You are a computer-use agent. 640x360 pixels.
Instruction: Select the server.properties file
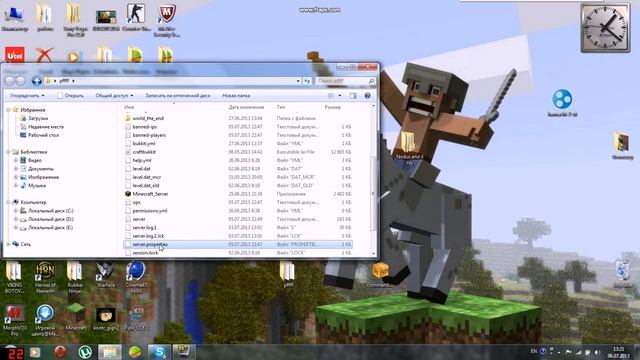pos(238,244)
